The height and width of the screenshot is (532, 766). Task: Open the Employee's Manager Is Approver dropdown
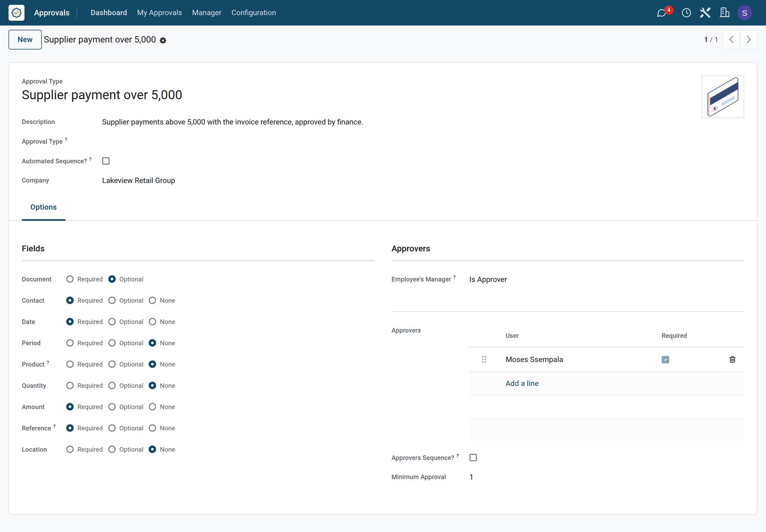coord(606,280)
